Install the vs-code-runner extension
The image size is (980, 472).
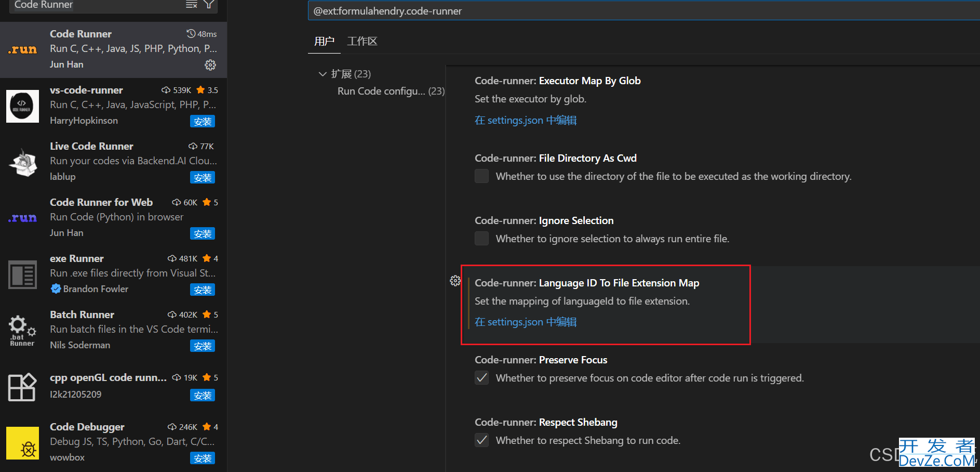click(x=203, y=122)
